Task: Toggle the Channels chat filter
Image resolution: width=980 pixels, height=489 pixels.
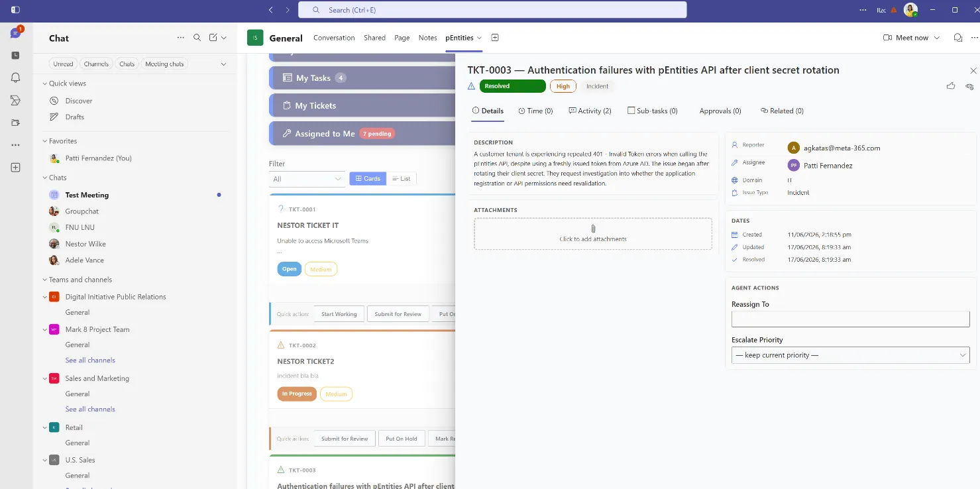Action: pyautogui.click(x=96, y=64)
